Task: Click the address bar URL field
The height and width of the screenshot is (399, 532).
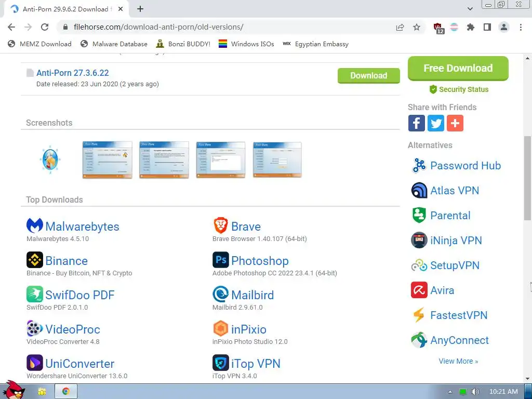Action: point(224,27)
